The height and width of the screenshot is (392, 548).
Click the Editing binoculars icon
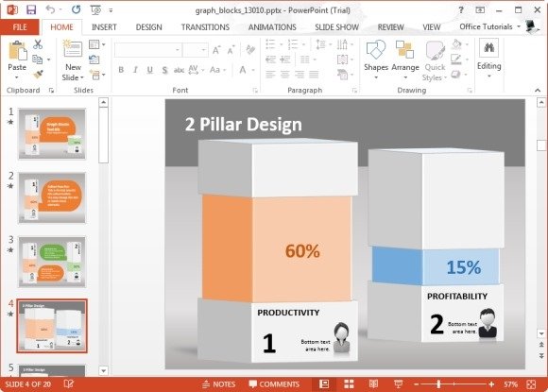[488, 48]
